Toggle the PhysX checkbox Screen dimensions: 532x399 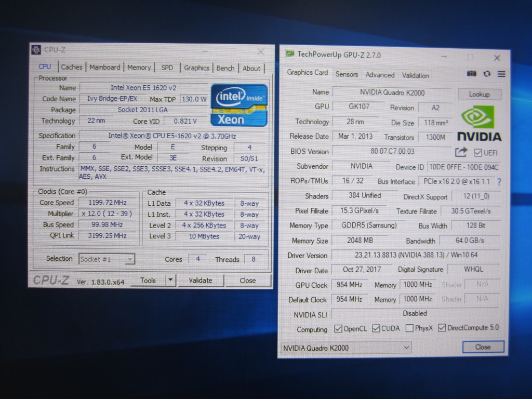[409, 328]
